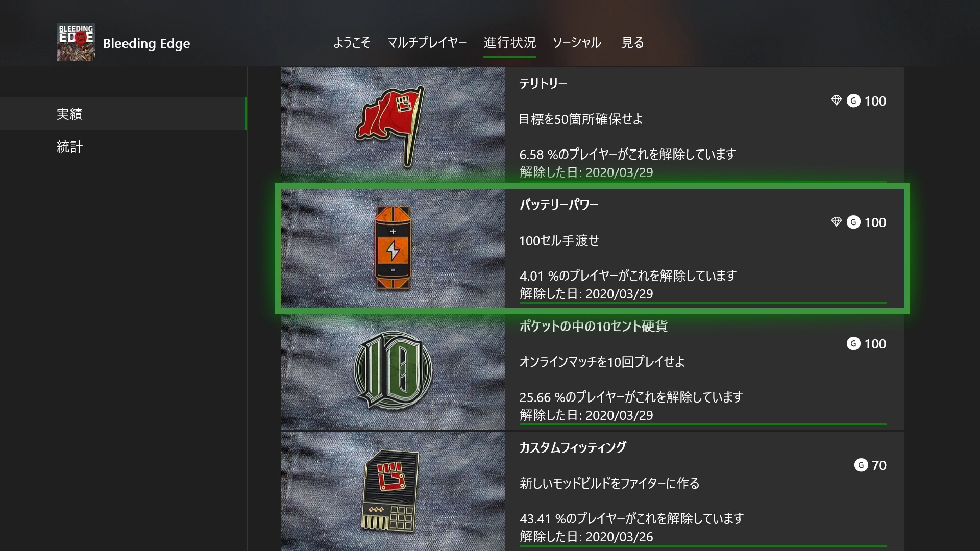Click the Bleeding Edge game logo icon
This screenshot has height=551, width=980.
point(76,43)
